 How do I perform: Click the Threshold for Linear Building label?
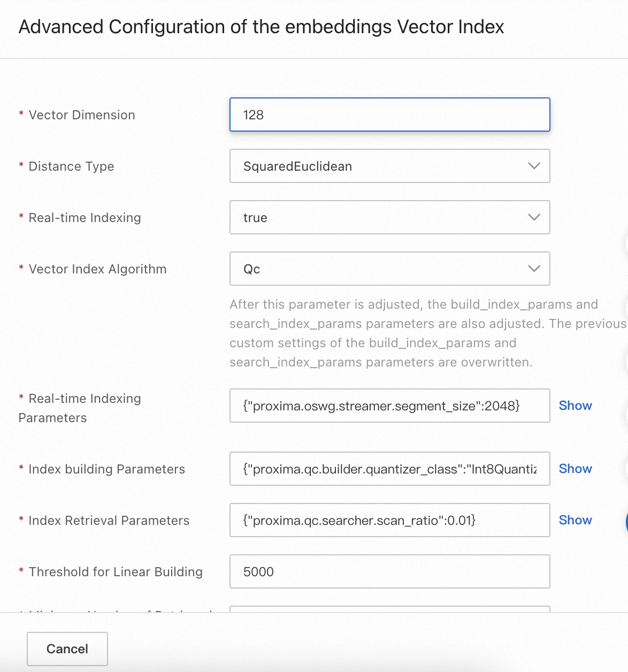tap(116, 572)
